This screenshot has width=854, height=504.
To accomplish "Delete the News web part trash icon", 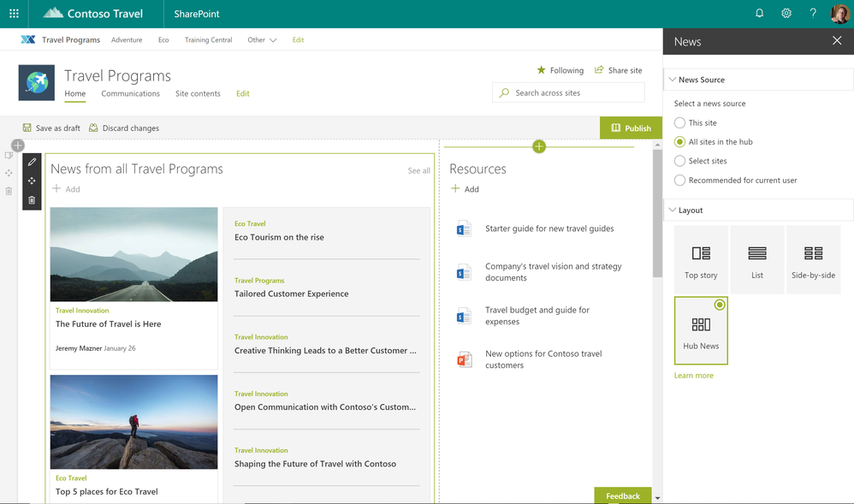I will click(x=32, y=200).
